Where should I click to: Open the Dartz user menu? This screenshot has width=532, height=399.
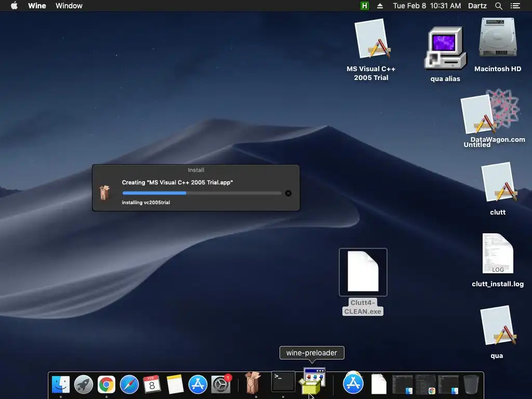tap(477, 6)
